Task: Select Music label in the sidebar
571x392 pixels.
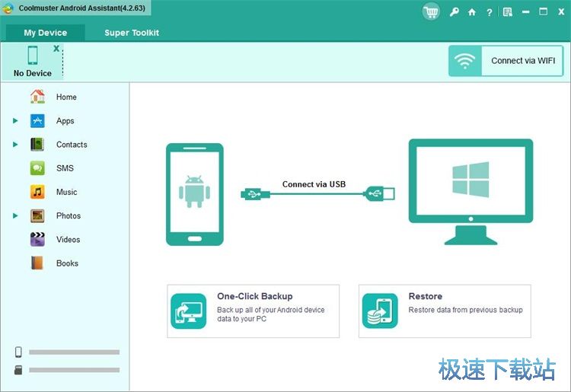Action: (67, 192)
